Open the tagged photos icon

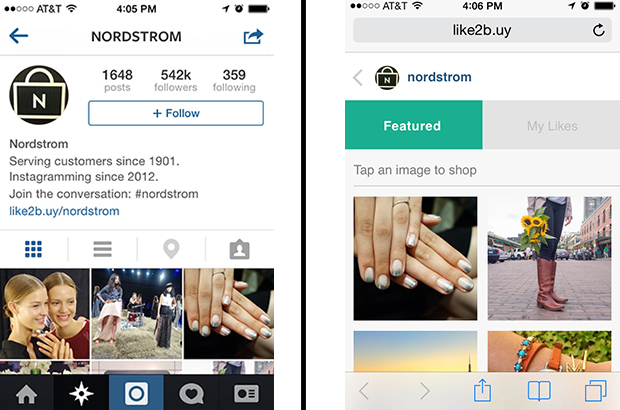point(240,249)
